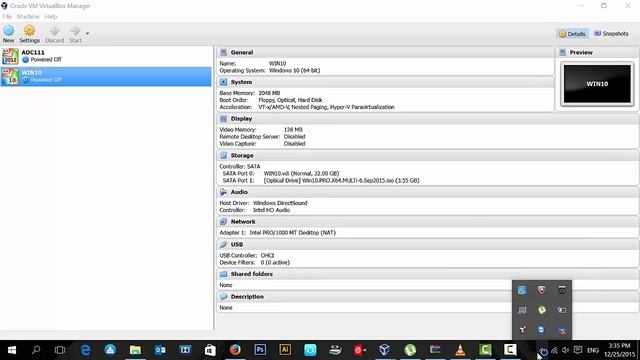
Task: Click the volume speaker tray icon
Action: (565, 350)
